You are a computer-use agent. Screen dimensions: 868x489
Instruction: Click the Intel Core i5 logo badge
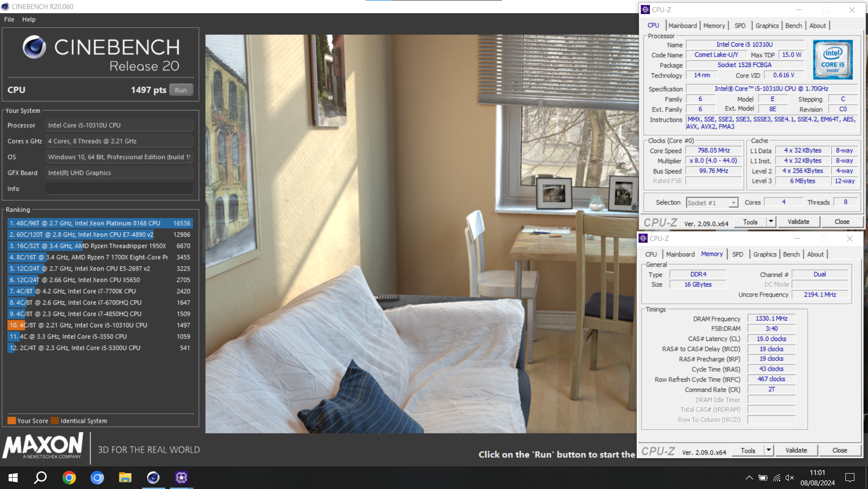click(x=833, y=60)
